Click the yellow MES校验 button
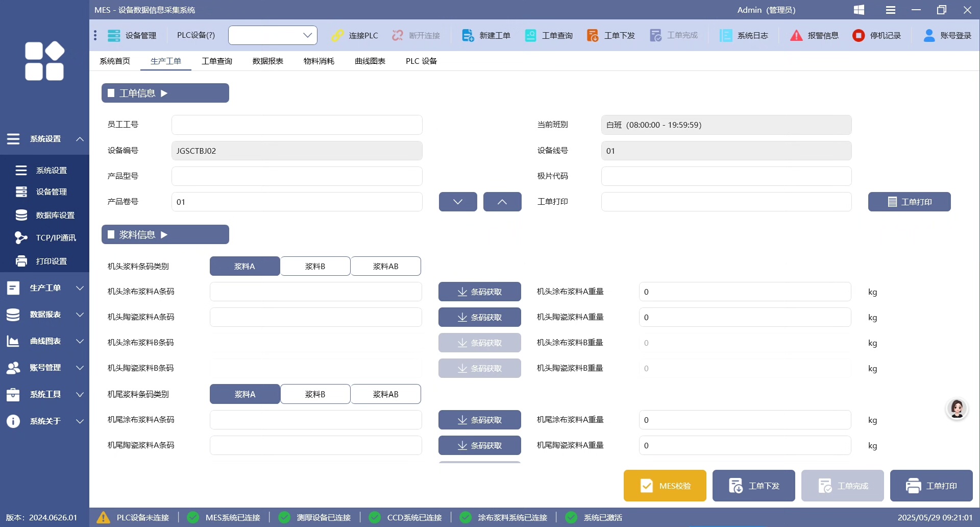The height and width of the screenshot is (527, 980). coord(665,486)
